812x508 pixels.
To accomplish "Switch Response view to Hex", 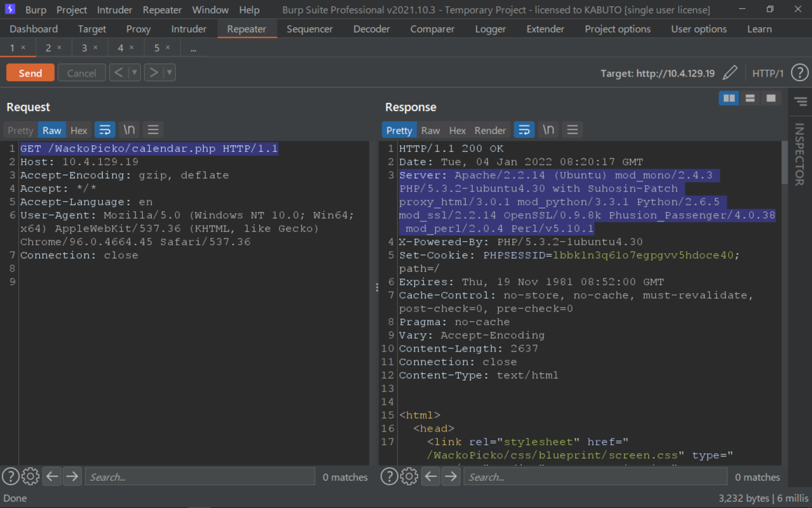I will [458, 130].
